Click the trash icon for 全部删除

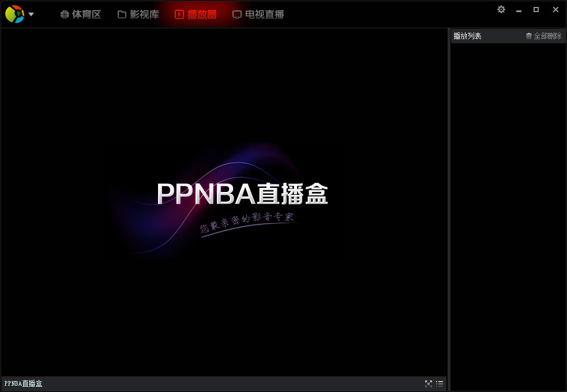pos(529,36)
